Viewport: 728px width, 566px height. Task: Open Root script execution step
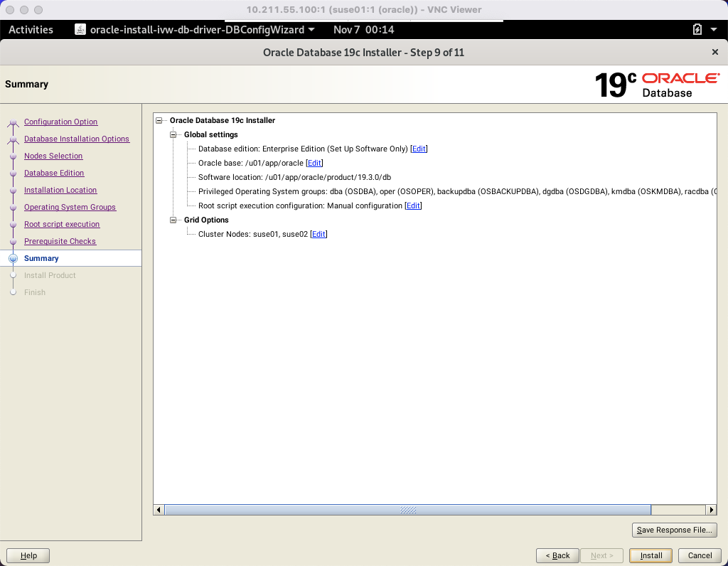pyautogui.click(x=62, y=224)
